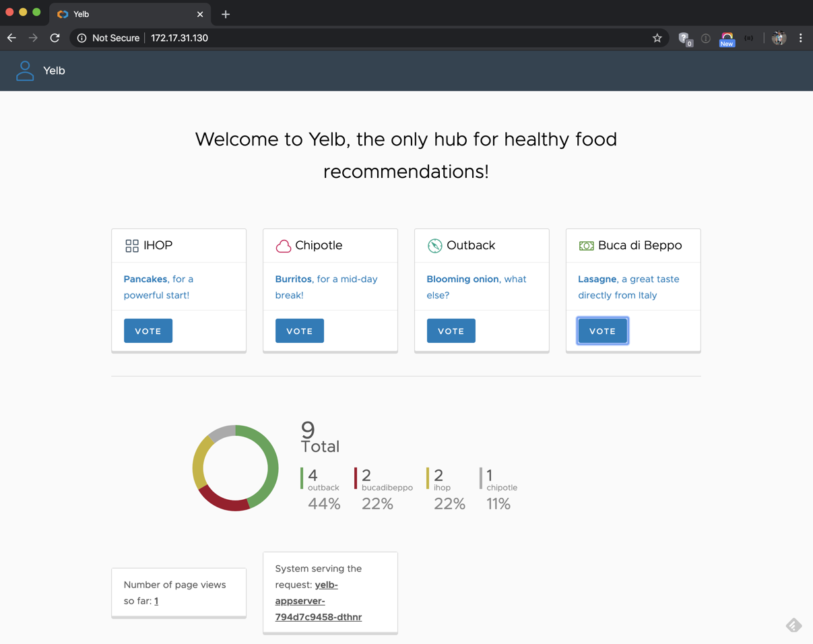Click the Welcome to Yelb heading
The image size is (813, 644).
(406, 156)
